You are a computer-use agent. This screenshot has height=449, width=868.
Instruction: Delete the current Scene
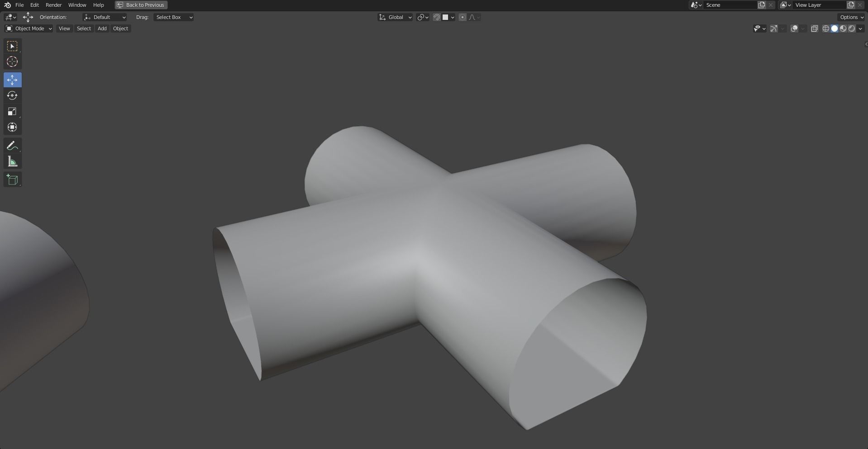(771, 5)
